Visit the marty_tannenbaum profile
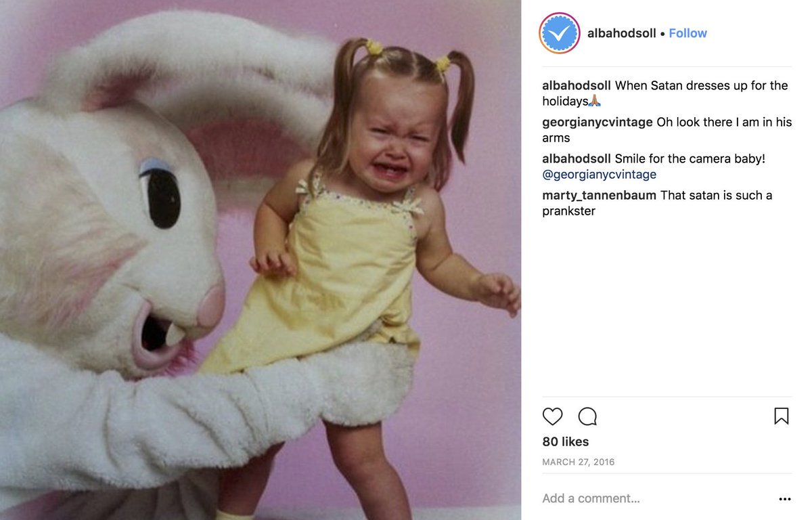This screenshot has height=520, width=812. click(599, 195)
